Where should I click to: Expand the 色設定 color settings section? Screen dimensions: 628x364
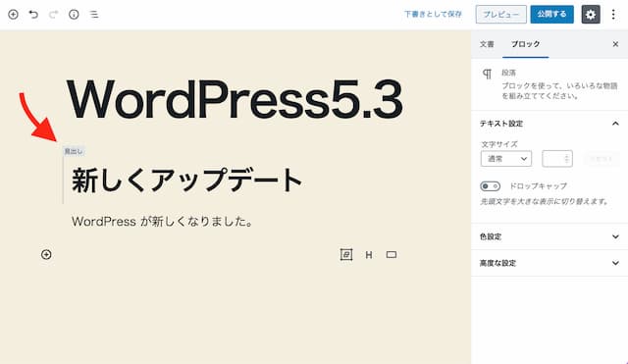coord(549,236)
